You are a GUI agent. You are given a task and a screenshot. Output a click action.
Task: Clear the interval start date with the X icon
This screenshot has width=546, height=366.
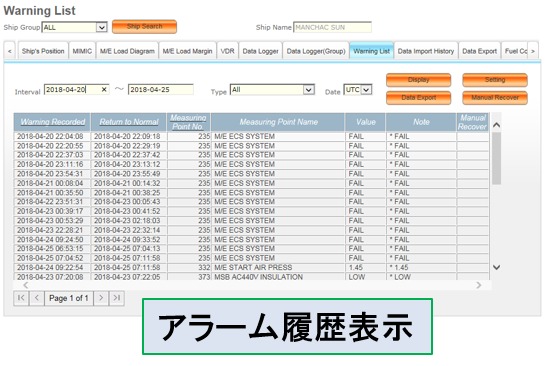[x=104, y=89]
